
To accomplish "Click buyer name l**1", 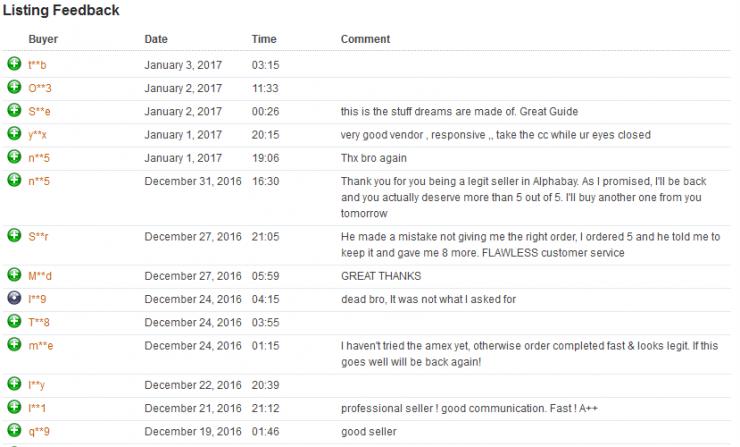I will 37,408.
